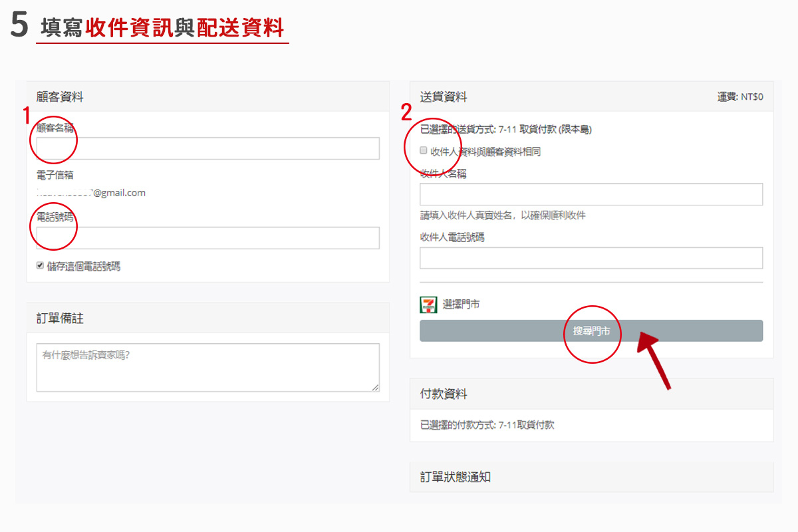Click into the 電話號碼 field under 顧客資料
798x532 pixels.
click(207, 238)
